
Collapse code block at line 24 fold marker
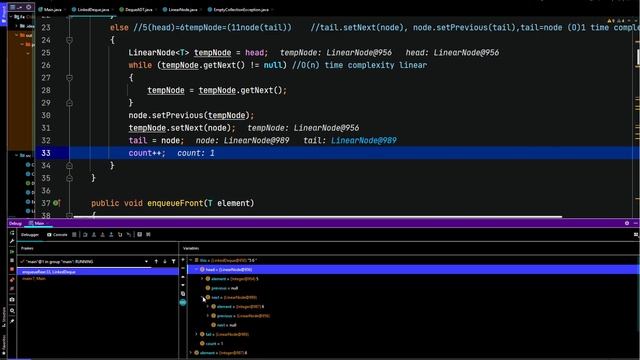(69, 40)
